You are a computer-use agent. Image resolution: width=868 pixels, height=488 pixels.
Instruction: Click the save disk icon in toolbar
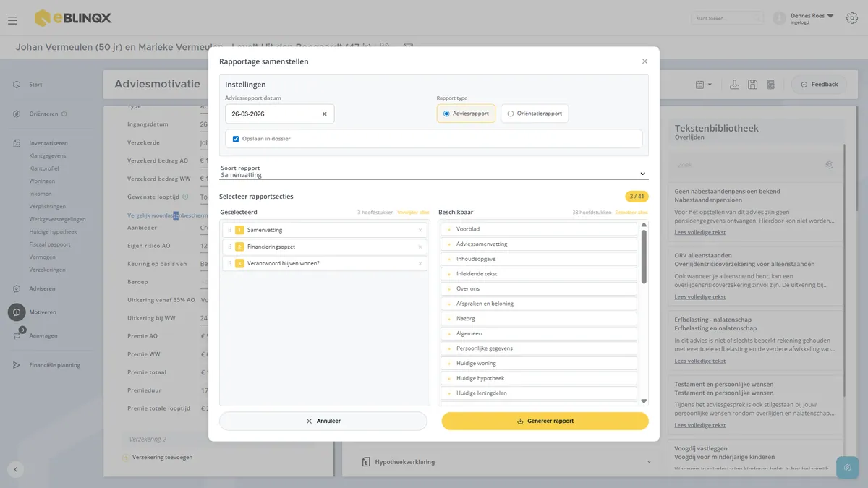tap(753, 85)
